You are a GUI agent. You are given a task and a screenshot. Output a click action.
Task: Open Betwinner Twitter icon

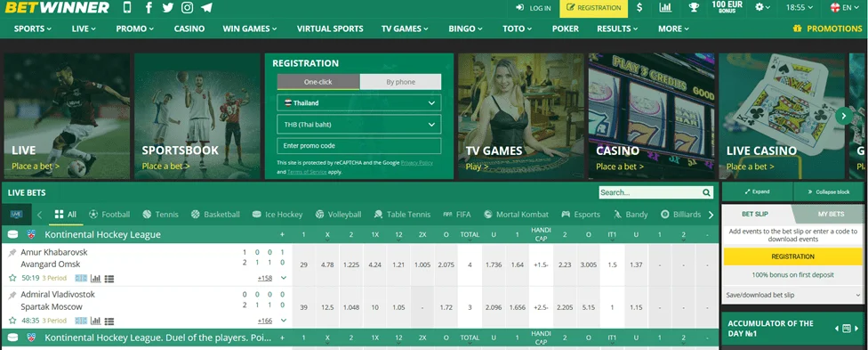click(168, 8)
